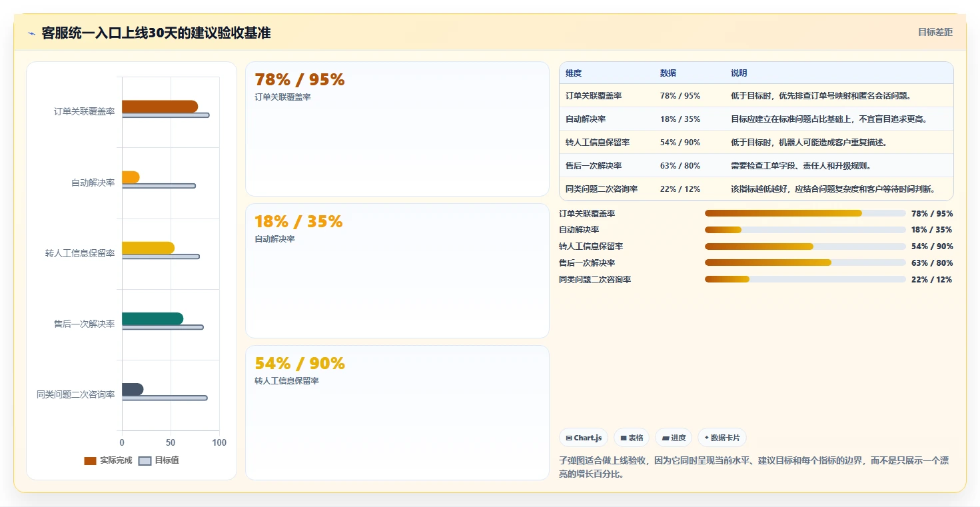Click the 自动解决率 progress bar
Viewport: 980px width, 507px height.
(x=805, y=230)
